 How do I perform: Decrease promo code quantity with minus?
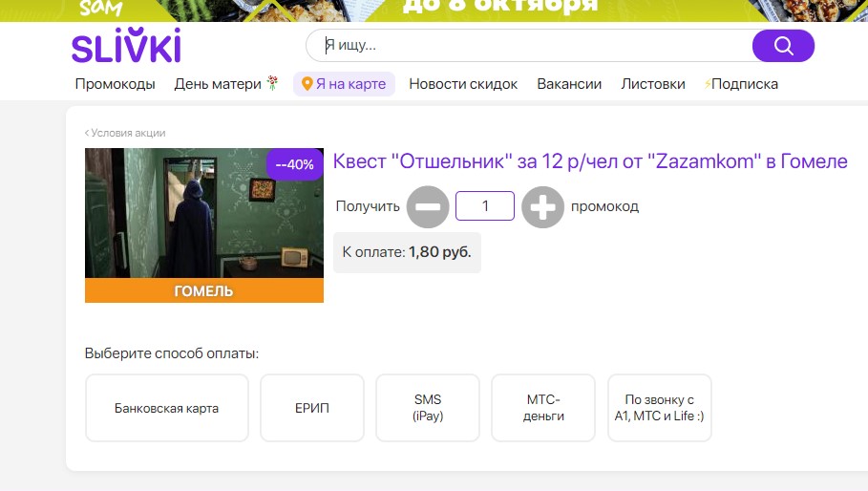coord(428,206)
